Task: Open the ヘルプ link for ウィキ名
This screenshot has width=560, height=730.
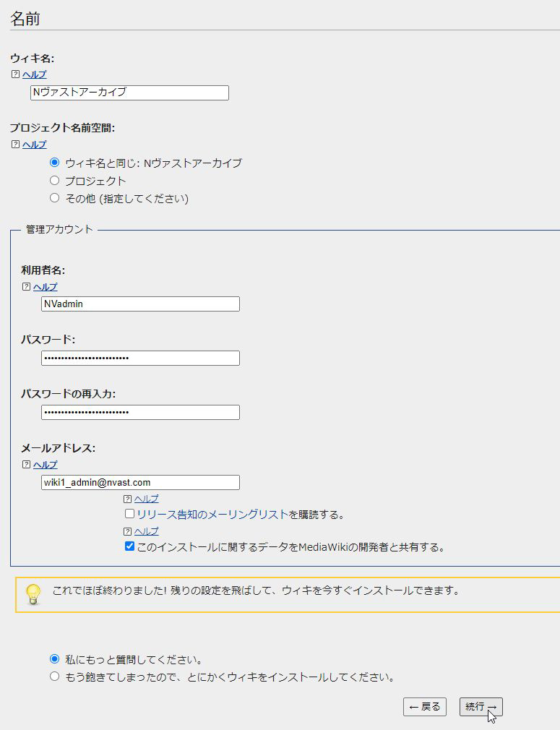Action: coord(34,74)
